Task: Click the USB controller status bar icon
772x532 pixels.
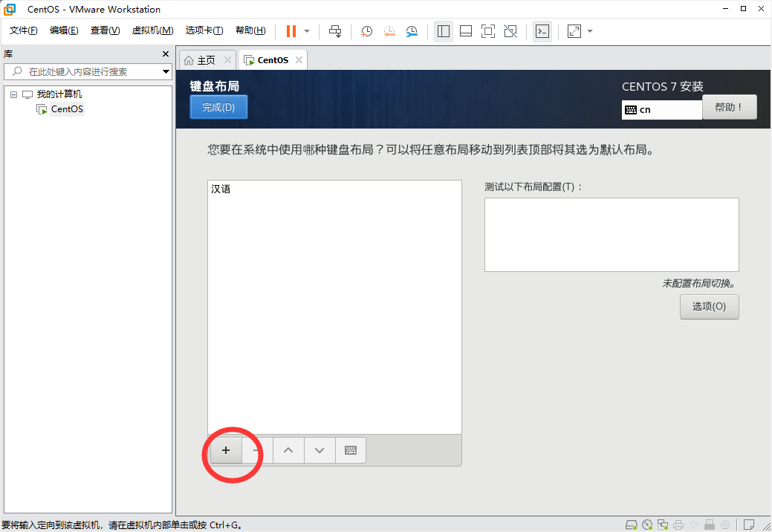Action: point(710,525)
